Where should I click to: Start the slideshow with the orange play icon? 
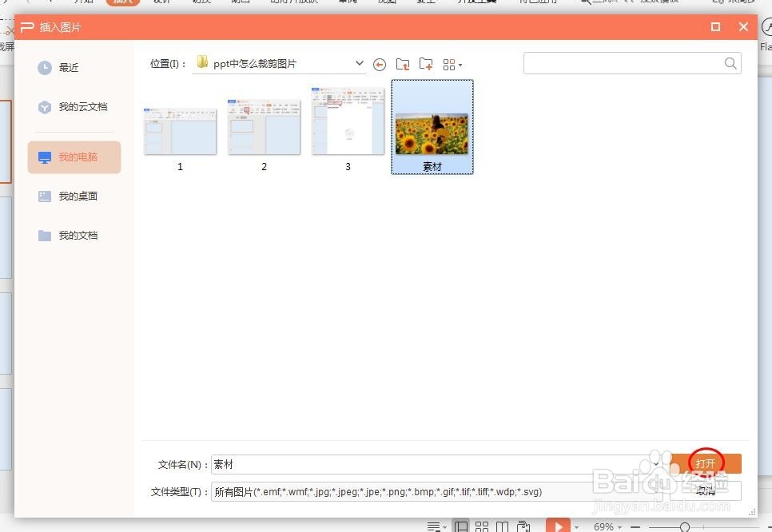pos(558,526)
